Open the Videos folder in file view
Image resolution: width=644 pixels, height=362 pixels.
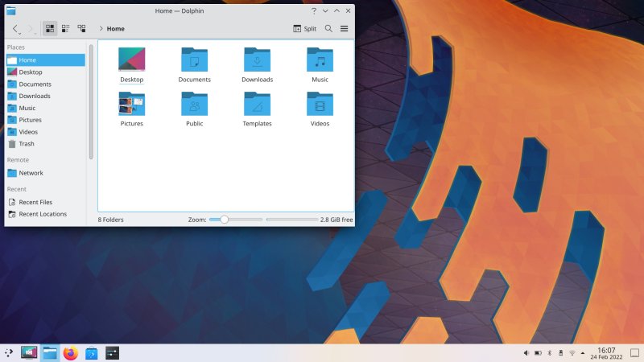[x=320, y=105]
